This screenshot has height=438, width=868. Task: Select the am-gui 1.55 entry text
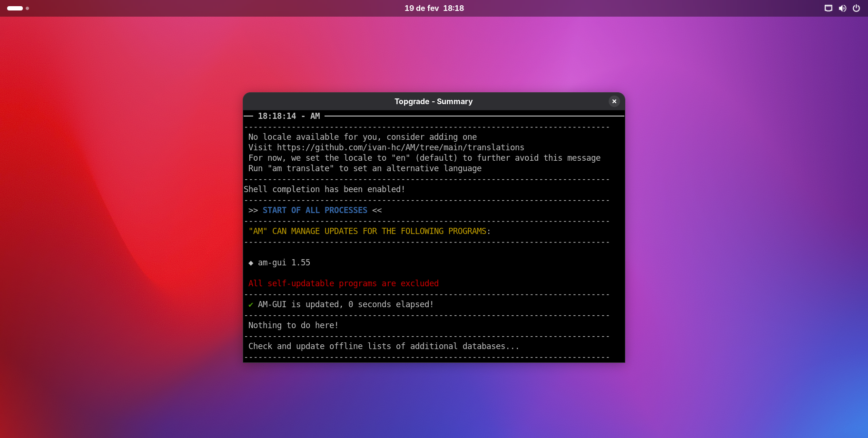tap(284, 263)
